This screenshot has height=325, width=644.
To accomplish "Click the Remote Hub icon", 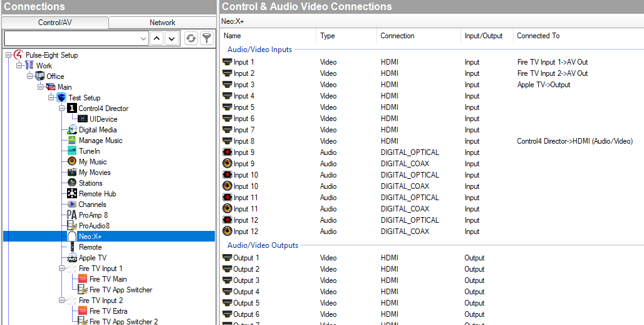I will coord(72,194).
